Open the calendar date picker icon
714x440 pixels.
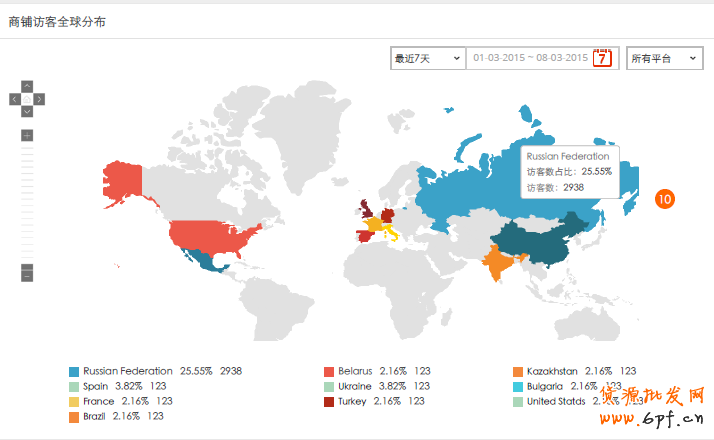(x=602, y=58)
